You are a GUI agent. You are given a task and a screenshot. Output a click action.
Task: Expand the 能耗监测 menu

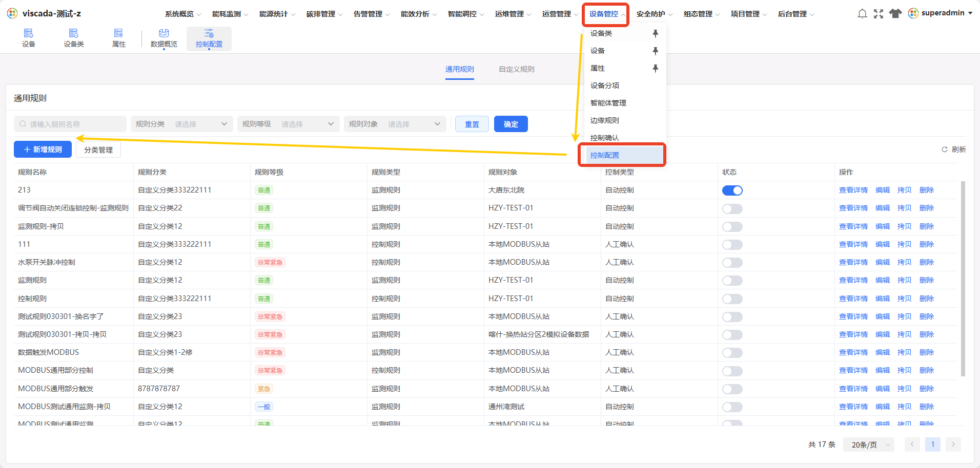(x=230, y=14)
